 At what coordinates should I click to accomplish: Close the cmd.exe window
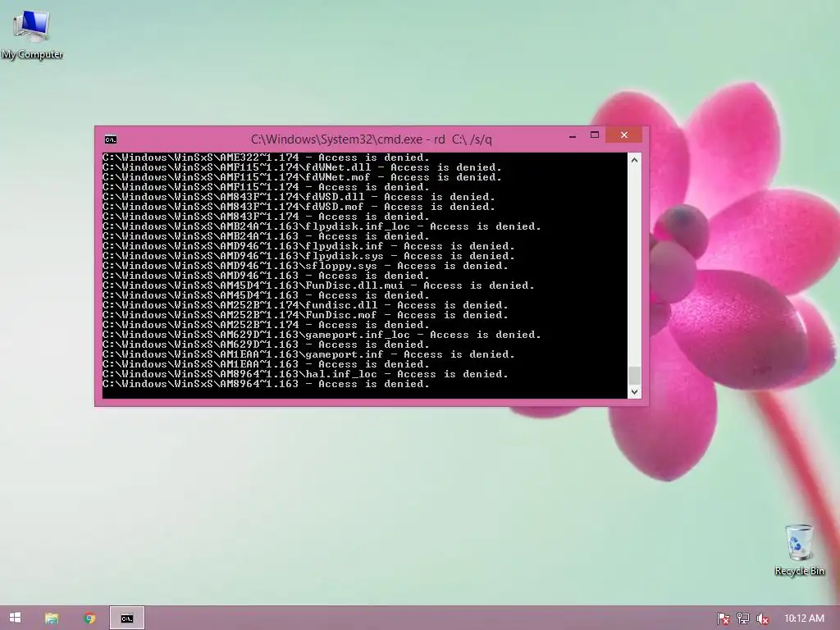point(623,135)
